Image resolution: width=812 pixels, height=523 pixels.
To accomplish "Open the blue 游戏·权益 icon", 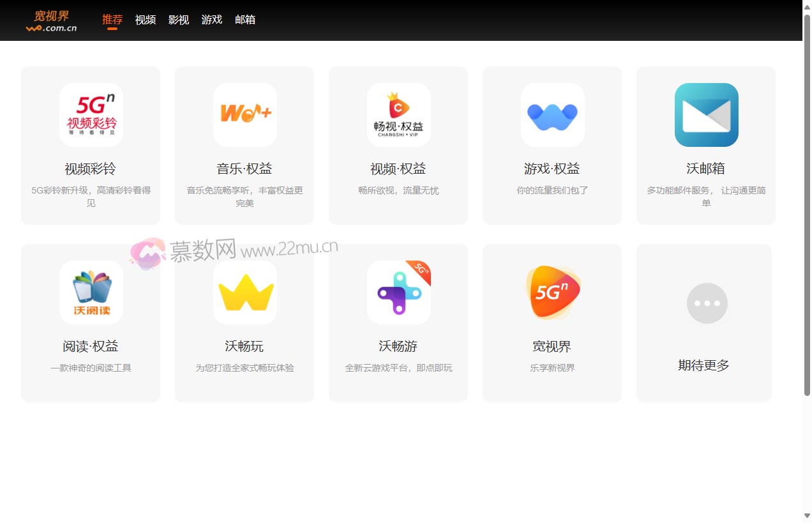I will (x=553, y=115).
